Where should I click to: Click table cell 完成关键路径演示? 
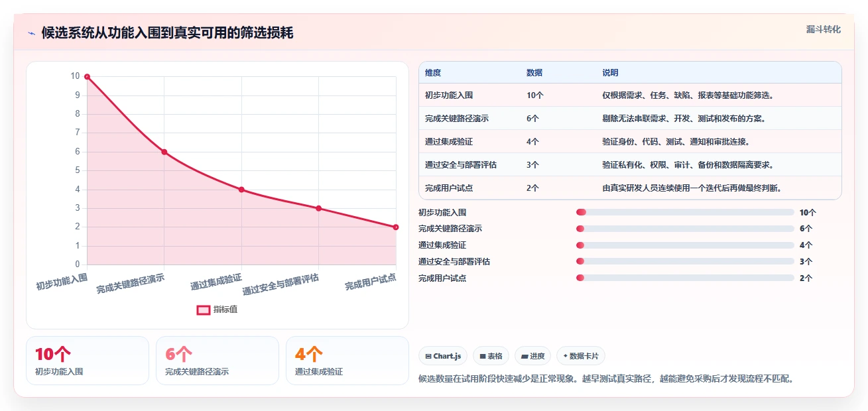tap(457, 119)
